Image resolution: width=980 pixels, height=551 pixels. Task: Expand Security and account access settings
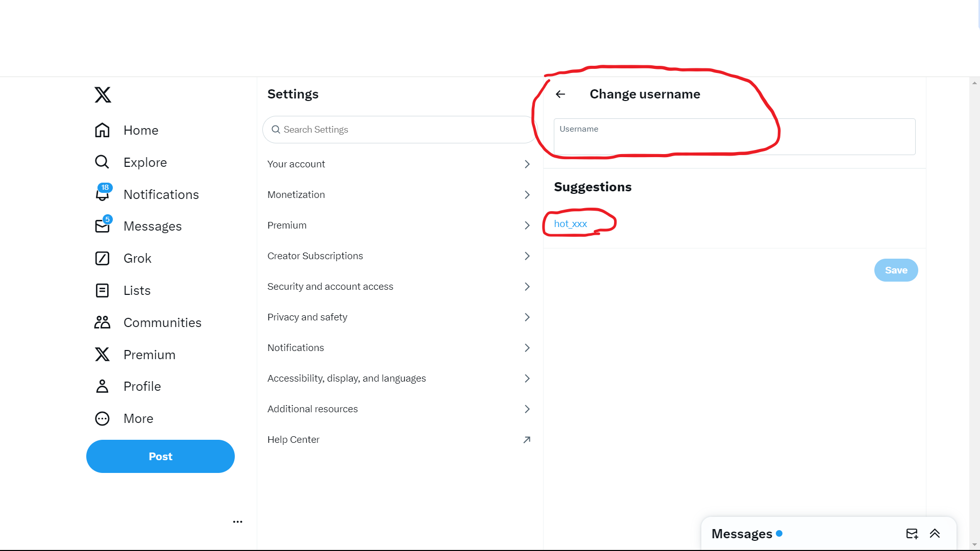pyautogui.click(x=399, y=286)
